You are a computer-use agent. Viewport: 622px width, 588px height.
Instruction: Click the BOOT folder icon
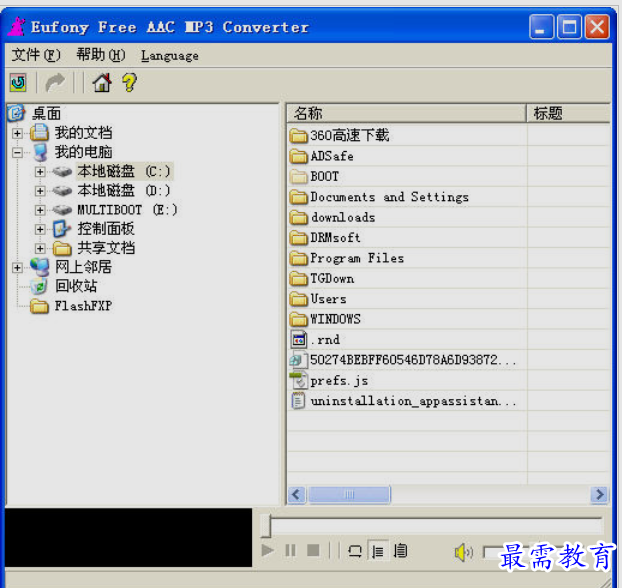pyautogui.click(x=298, y=177)
